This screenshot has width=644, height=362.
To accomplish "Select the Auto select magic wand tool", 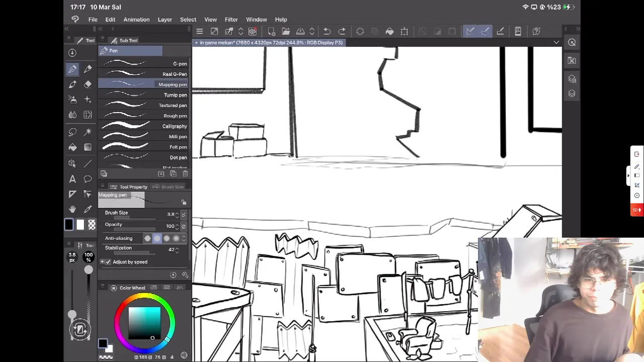I will 88,132.
